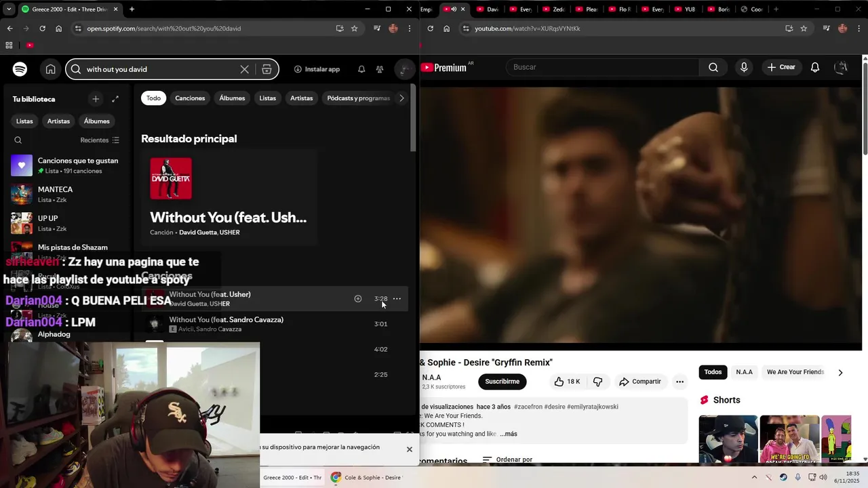The width and height of the screenshot is (868, 488).
Task: Open YouTube notifications bell
Action: click(815, 67)
